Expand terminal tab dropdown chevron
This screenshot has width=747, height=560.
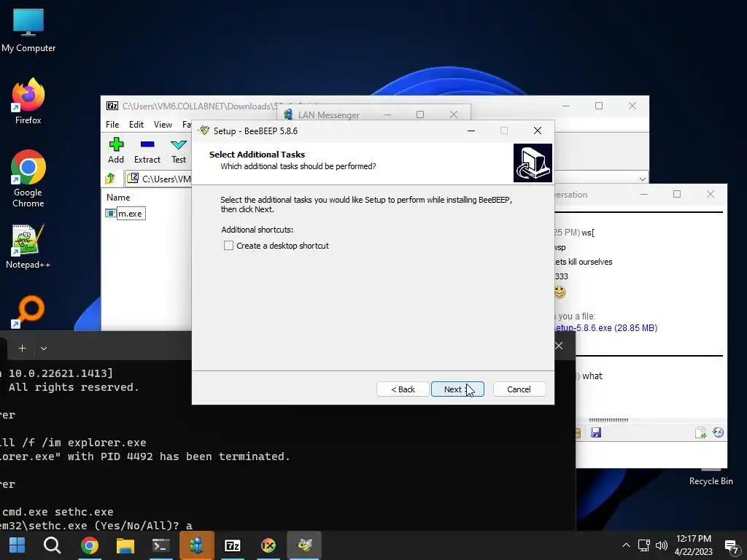click(x=43, y=349)
